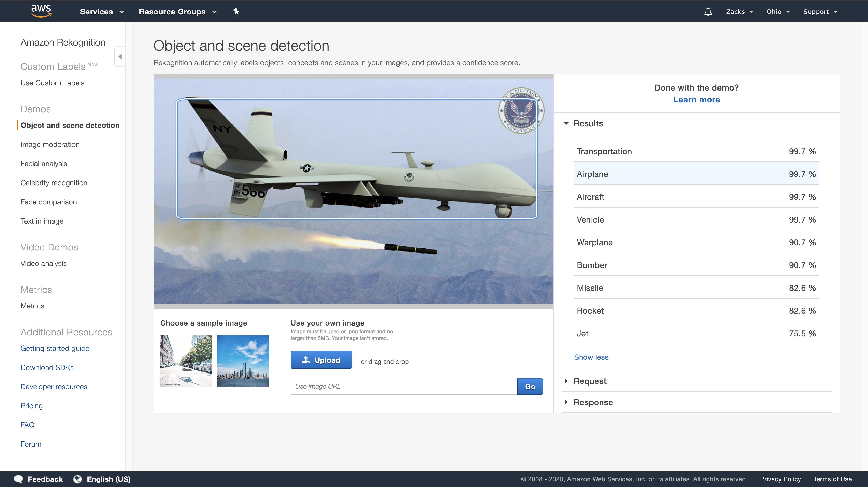Click the AWS logo home icon
Image resolution: width=868 pixels, height=487 pixels.
41,11
